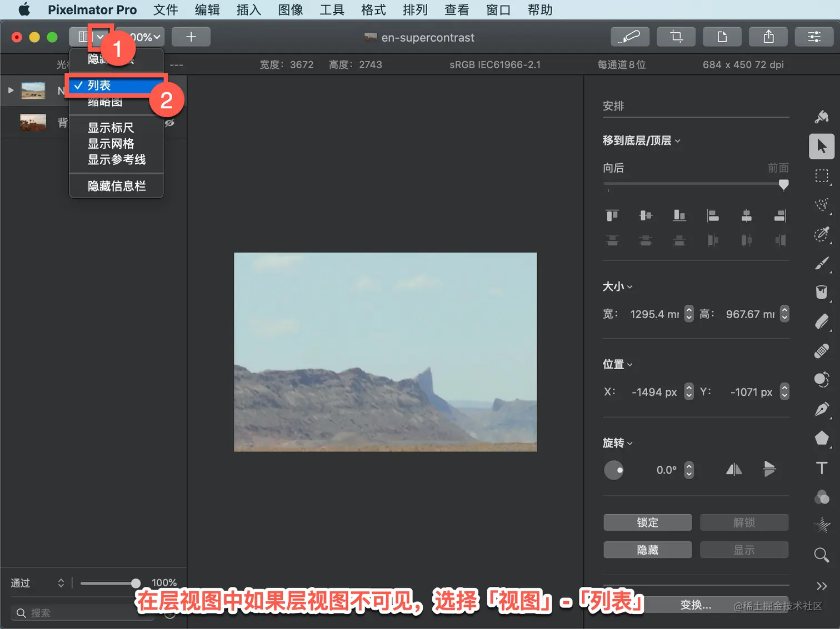
Task: Open the Effects star tool
Action: pos(822,525)
